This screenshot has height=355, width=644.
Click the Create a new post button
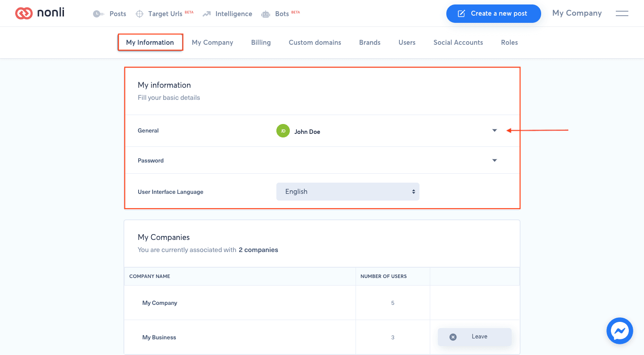pos(493,13)
